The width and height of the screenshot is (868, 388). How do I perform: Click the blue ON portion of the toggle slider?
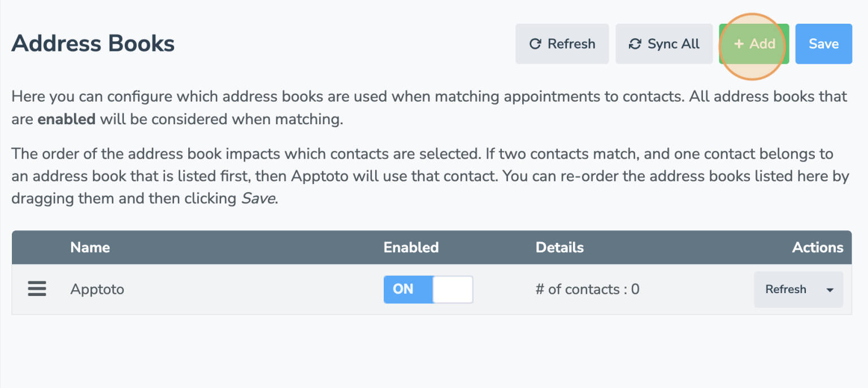point(404,289)
